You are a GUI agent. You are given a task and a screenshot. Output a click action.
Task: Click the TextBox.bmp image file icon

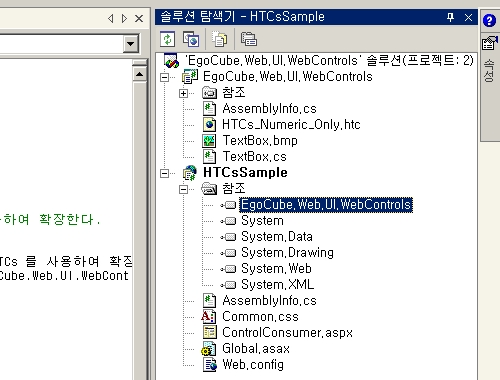pyautogui.click(x=209, y=141)
